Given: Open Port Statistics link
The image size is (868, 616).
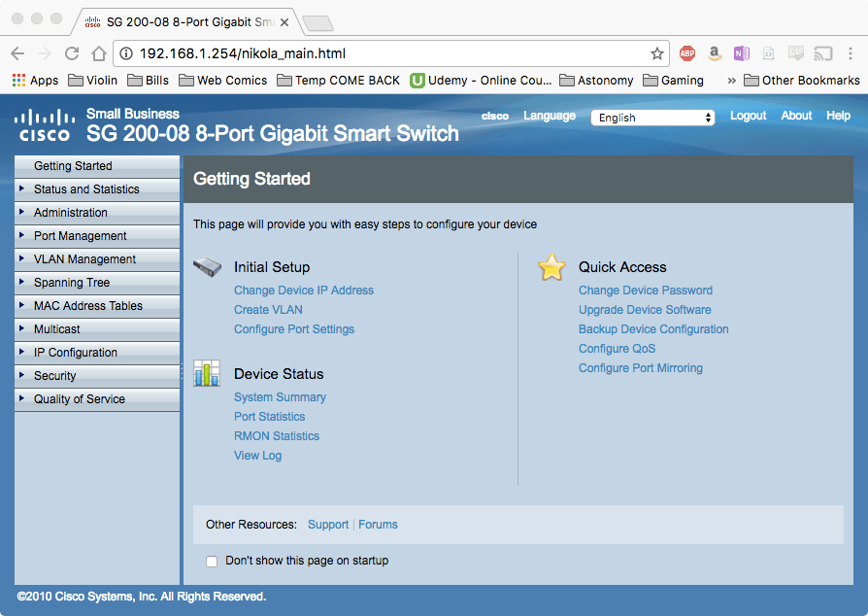Looking at the screenshot, I should [x=269, y=417].
